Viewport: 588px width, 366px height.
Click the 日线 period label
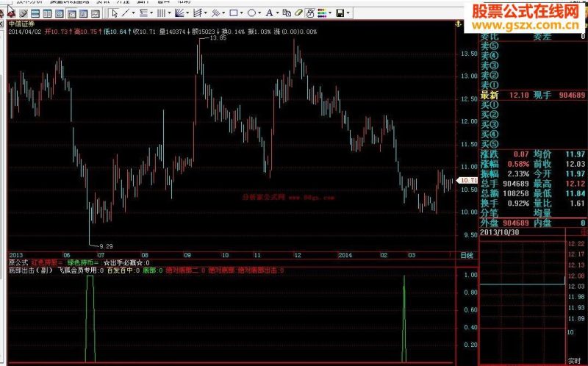pyautogui.click(x=467, y=255)
